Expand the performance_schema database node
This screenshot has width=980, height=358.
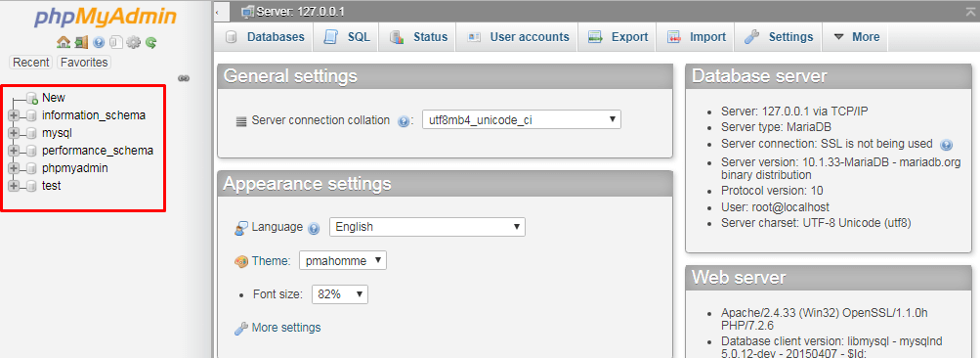pos(14,151)
